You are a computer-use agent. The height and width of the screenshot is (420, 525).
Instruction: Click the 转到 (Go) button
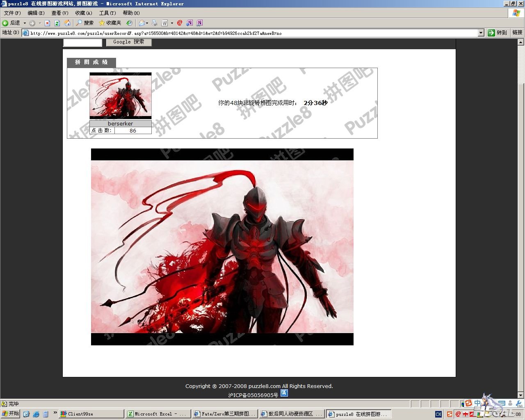(497, 33)
